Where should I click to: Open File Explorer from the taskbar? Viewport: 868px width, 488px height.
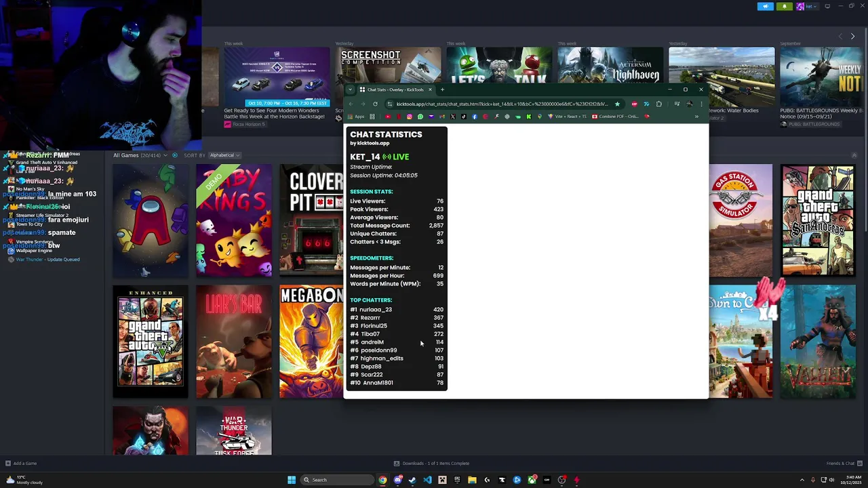click(472, 480)
